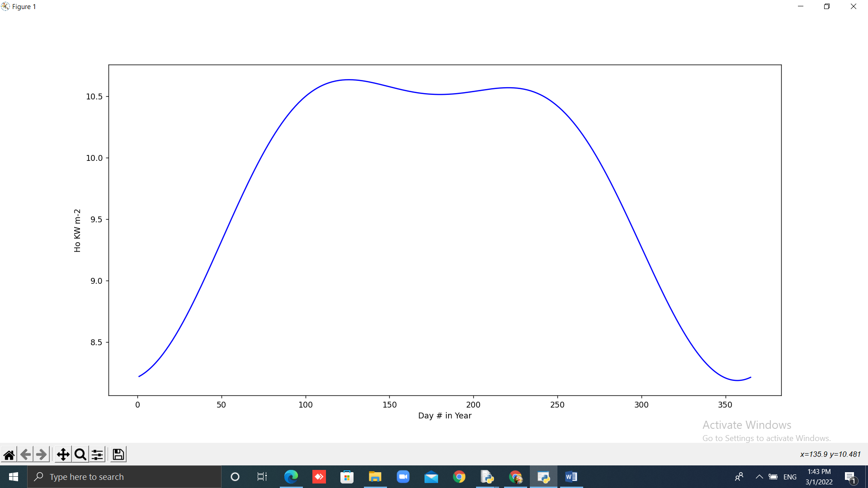Click the Start button

[x=13, y=477]
